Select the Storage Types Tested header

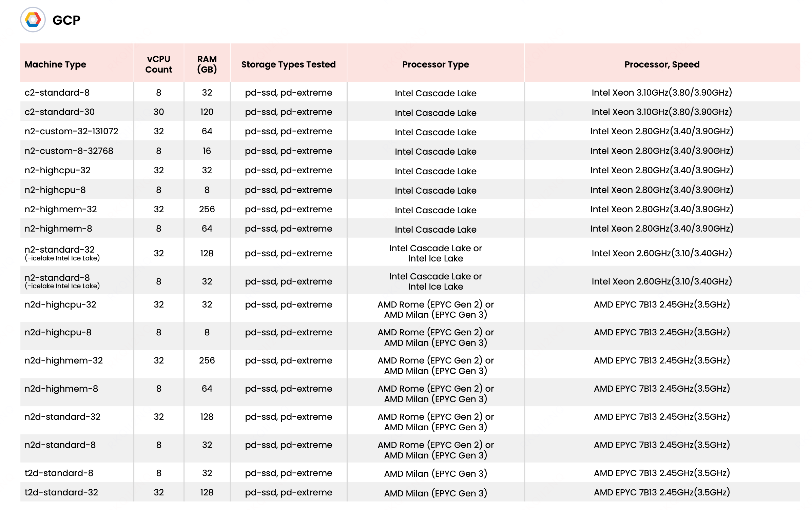pos(288,64)
